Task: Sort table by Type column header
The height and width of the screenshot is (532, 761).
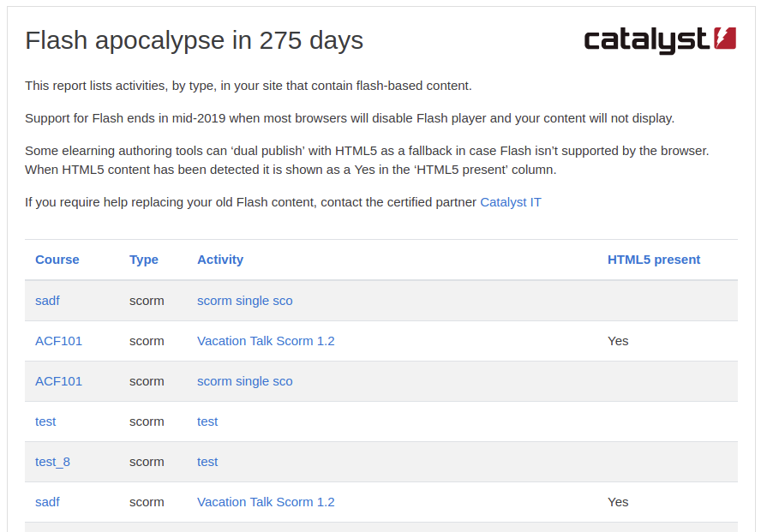Action: point(144,260)
